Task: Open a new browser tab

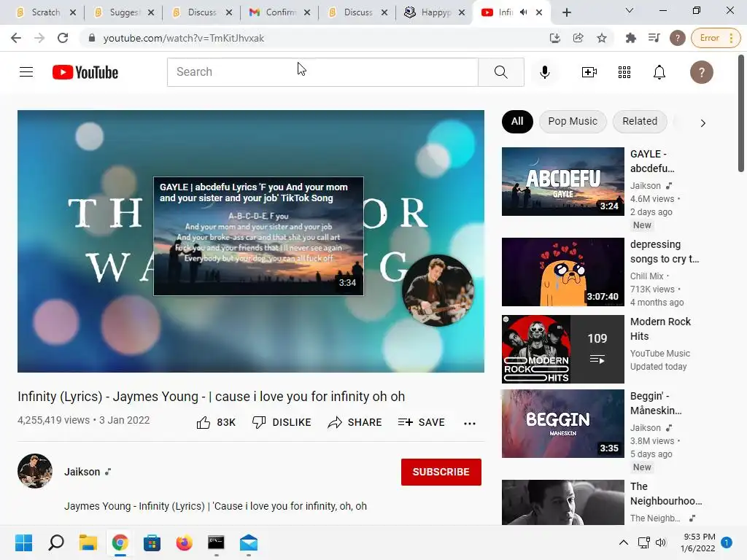Action: [566, 12]
